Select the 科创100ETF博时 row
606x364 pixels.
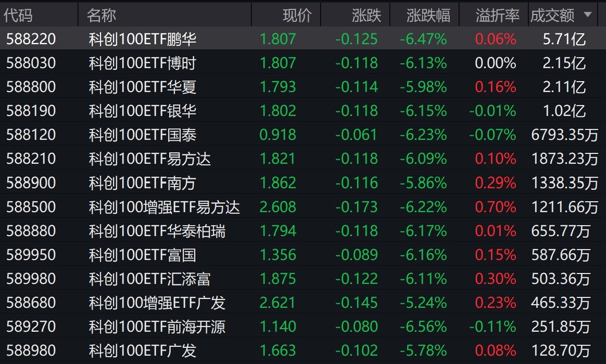click(x=303, y=63)
